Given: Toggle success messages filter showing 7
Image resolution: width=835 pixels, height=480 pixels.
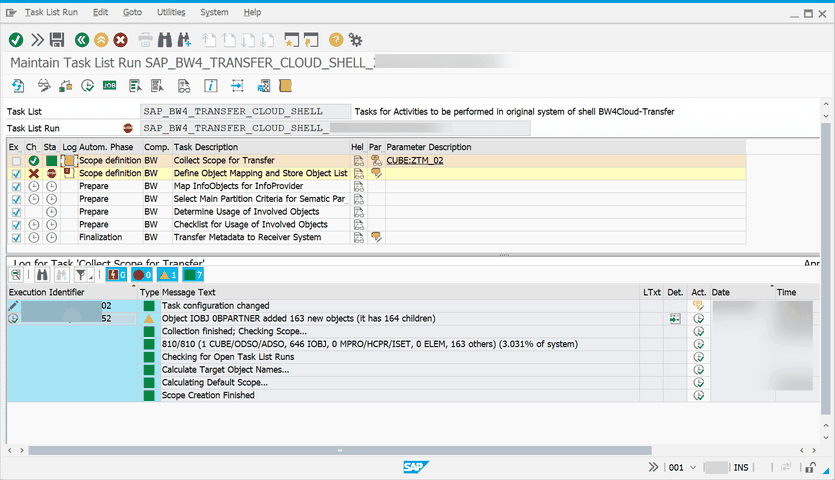Looking at the screenshot, I should (x=193, y=275).
